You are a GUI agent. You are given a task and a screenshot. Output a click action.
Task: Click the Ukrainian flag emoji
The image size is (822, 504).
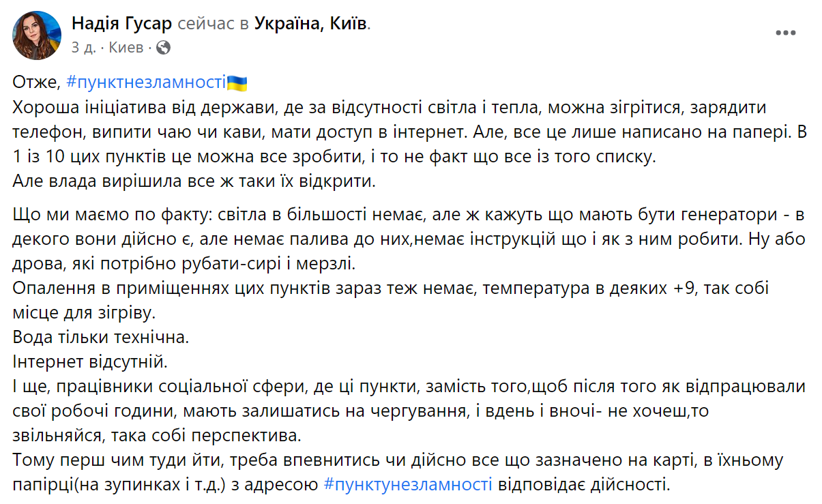237,83
